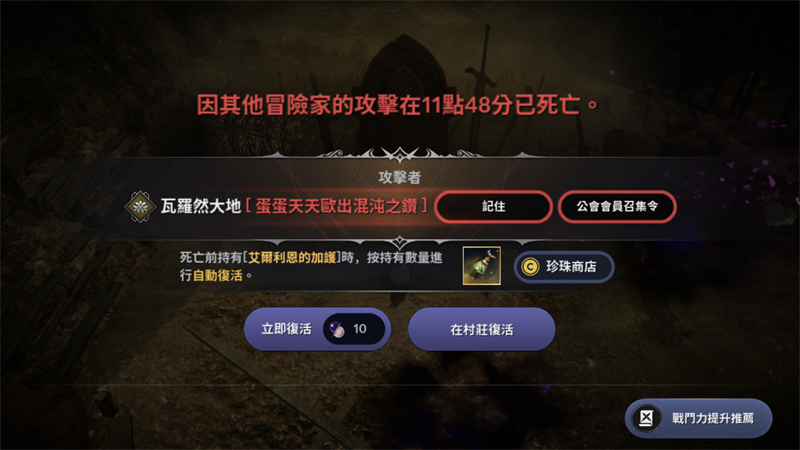Select the Elion's blessing lantern item thumbnail
The image size is (800, 450).
pos(482,266)
